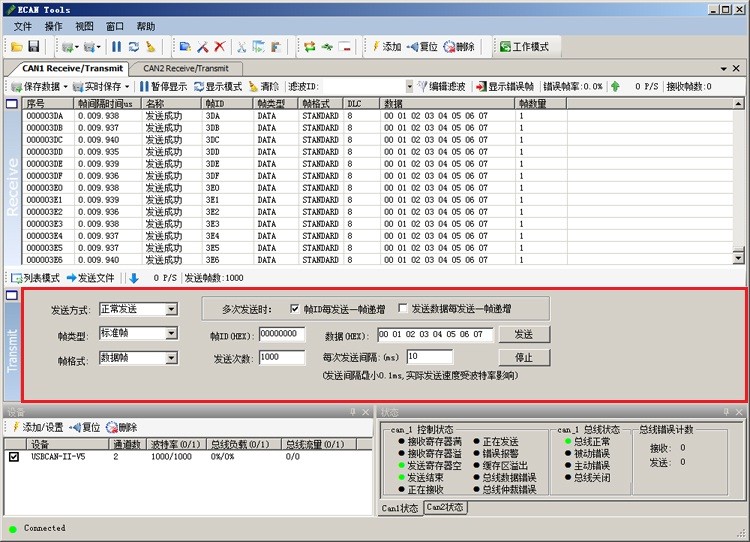The width and height of the screenshot is (750, 542).
Task: Click the blue folder copy icon in top toolbar
Action: (x=185, y=46)
